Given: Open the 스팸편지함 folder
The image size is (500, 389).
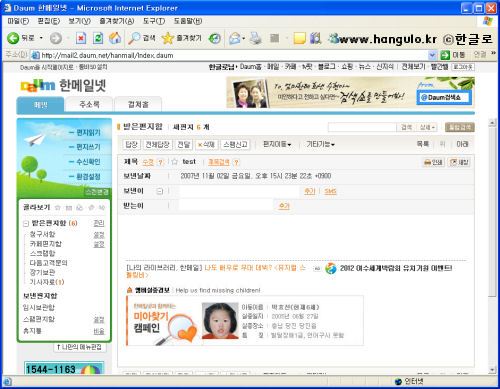Looking at the screenshot, I should (x=39, y=319).
